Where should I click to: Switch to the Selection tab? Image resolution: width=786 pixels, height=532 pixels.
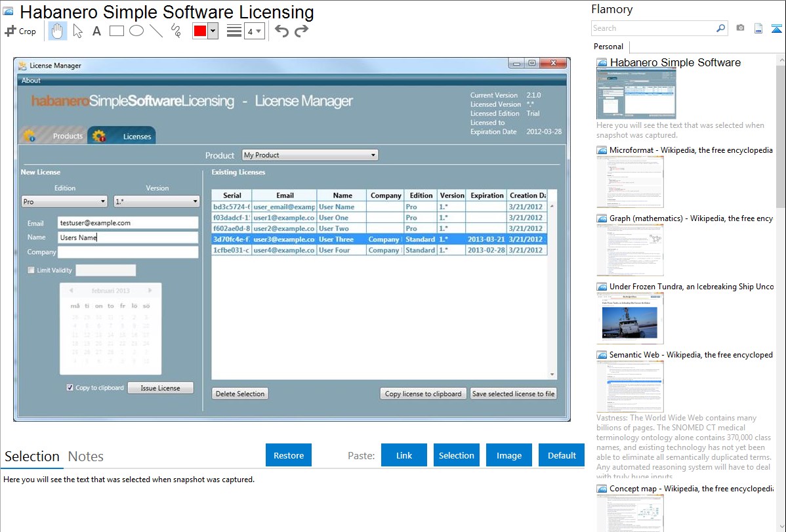[x=32, y=457]
